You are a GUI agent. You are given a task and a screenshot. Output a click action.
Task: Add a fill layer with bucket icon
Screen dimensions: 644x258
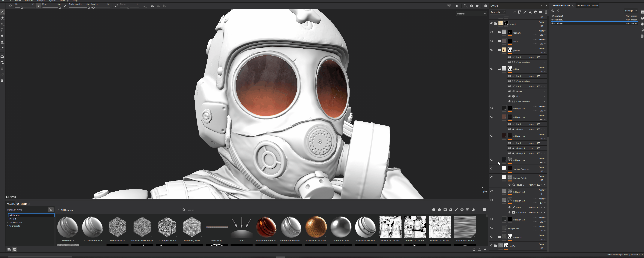(530, 12)
